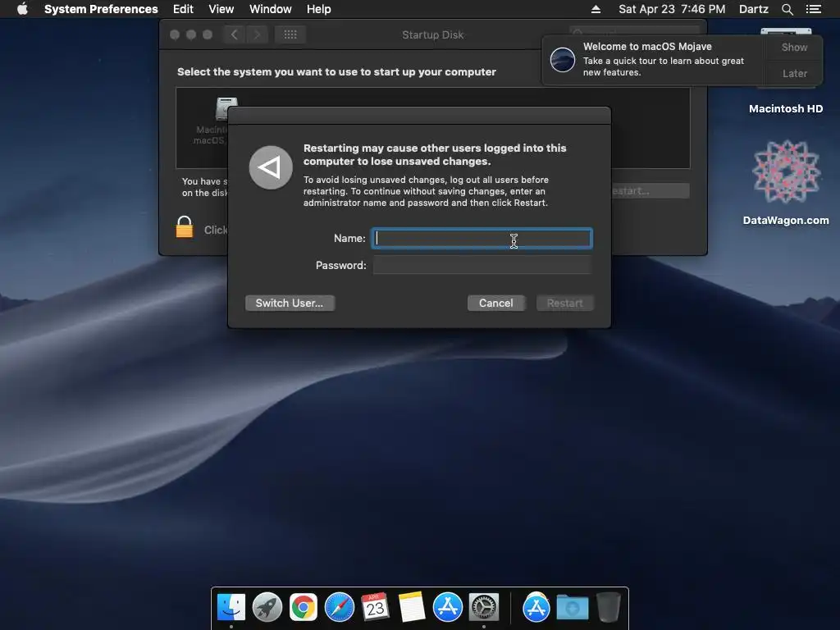Click the Switch User... button
Screen dimensions: 840x630
290,304
